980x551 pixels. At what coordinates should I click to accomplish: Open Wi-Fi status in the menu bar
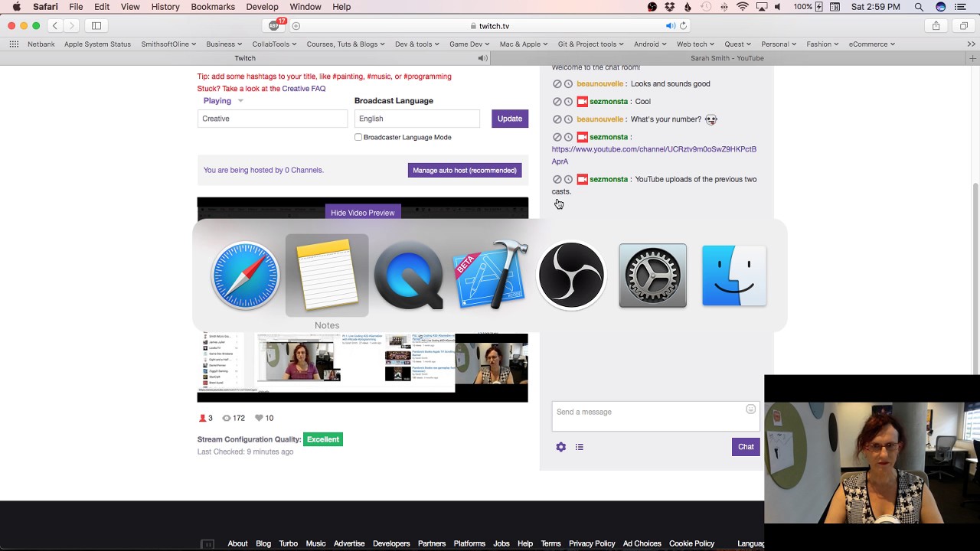(x=742, y=7)
